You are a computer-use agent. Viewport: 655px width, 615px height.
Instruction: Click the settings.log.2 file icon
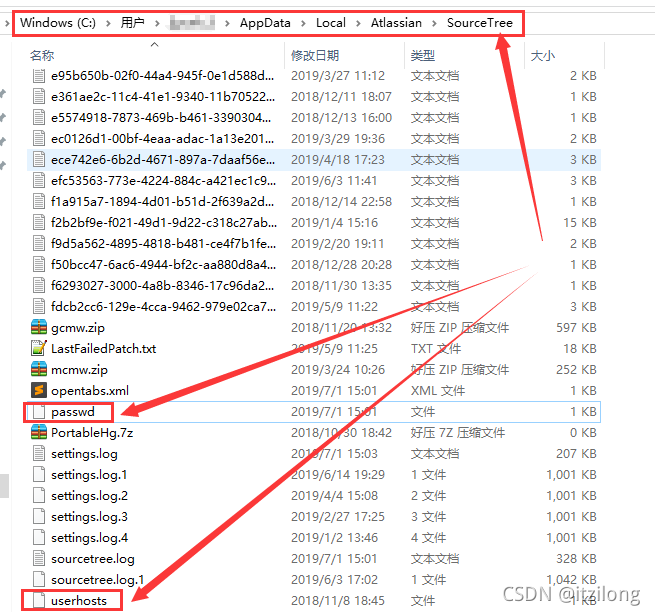click(x=39, y=496)
